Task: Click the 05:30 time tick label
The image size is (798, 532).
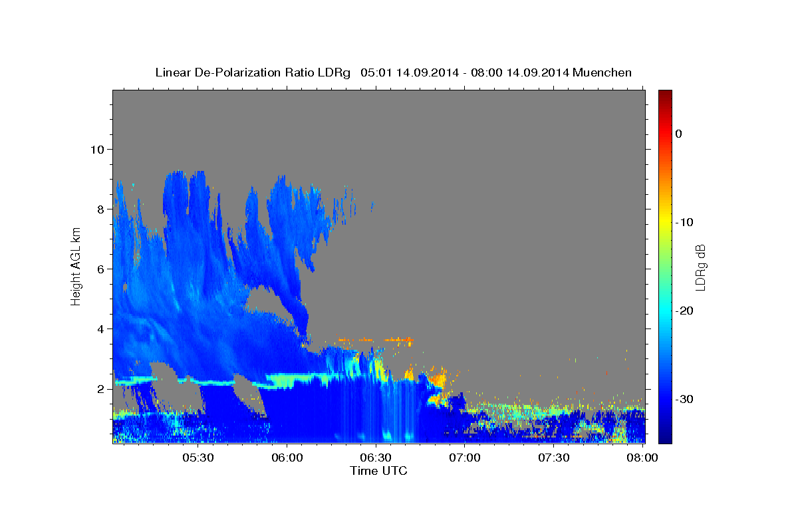Action: (x=198, y=458)
